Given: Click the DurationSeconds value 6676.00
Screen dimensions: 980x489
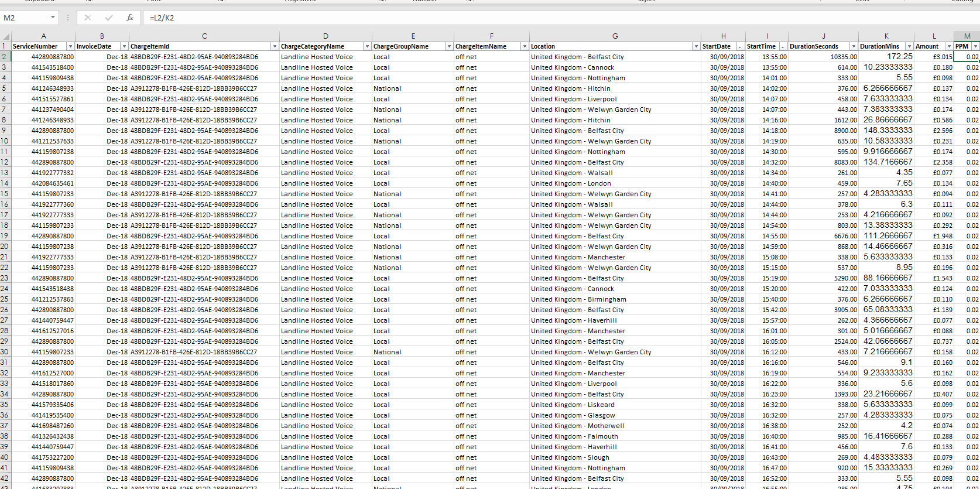Looking at the screenshot, I should click(x=823, y=236).
